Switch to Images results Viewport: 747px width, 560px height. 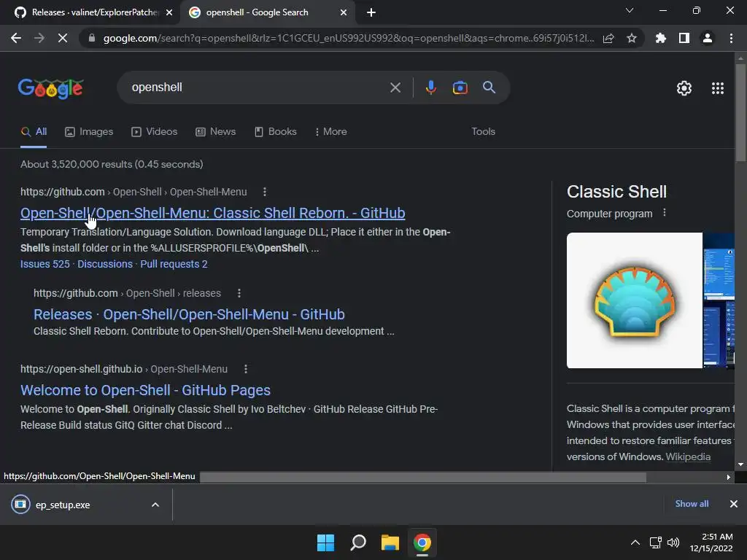point(89,132)
